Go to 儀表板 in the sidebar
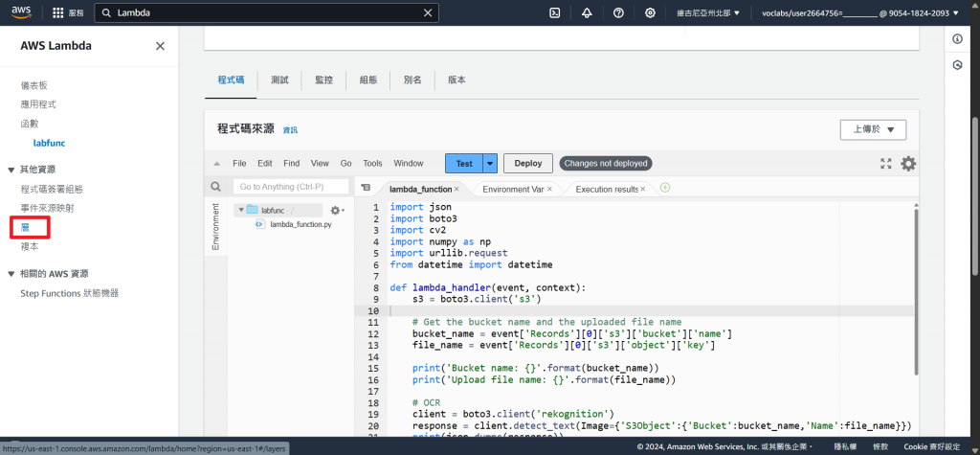The height and width of the screenshot is (455, 980). point(33,85)
